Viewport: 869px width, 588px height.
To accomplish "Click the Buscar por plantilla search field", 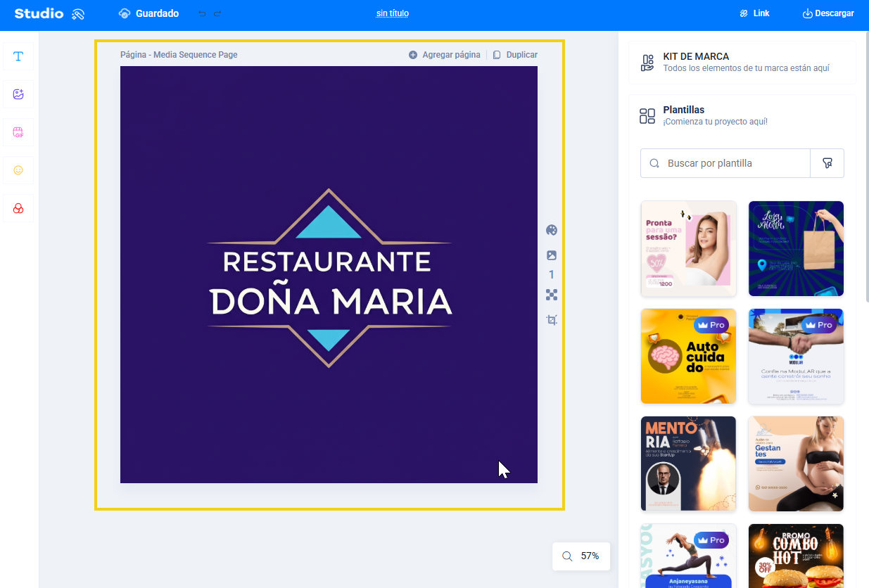I will coord(725,163).
